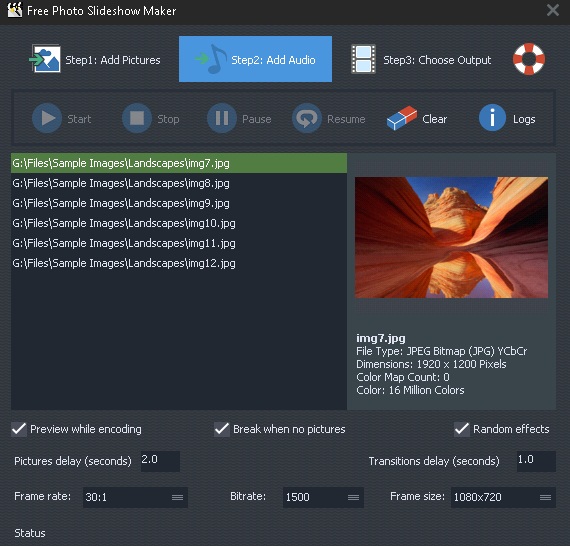The height and width of the screenshot is (546, 570).
Task: Open the Frame rate dropdown
Action: [x=135, y=497]
